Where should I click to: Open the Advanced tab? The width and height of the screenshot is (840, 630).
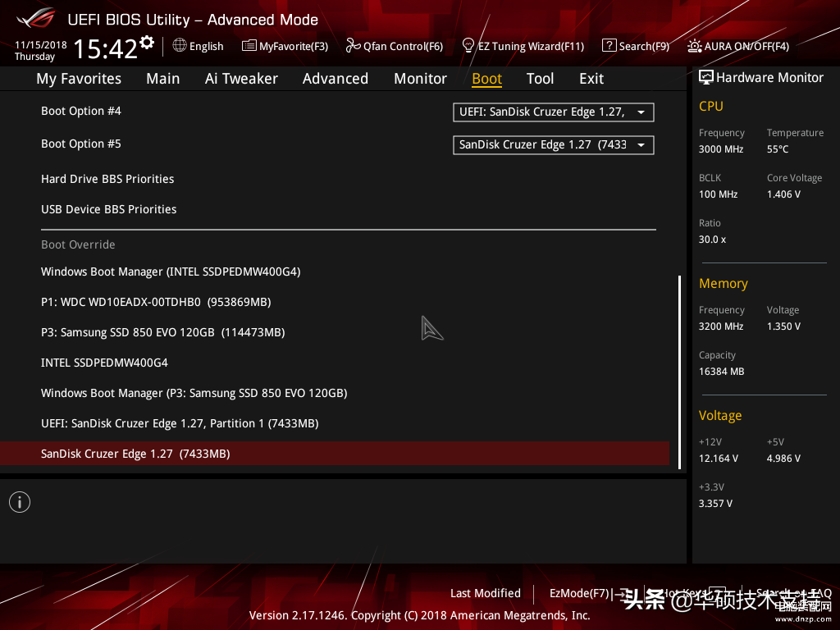[336, 79]
